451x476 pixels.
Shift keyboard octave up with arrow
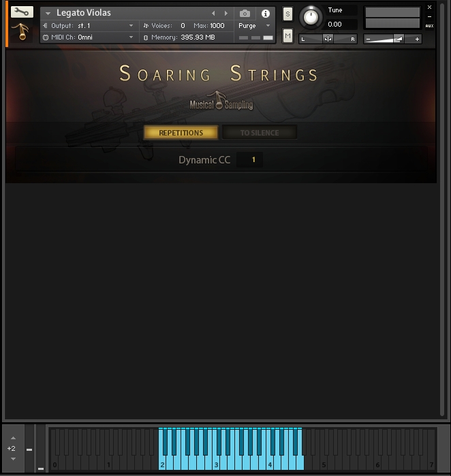(13, 438)
